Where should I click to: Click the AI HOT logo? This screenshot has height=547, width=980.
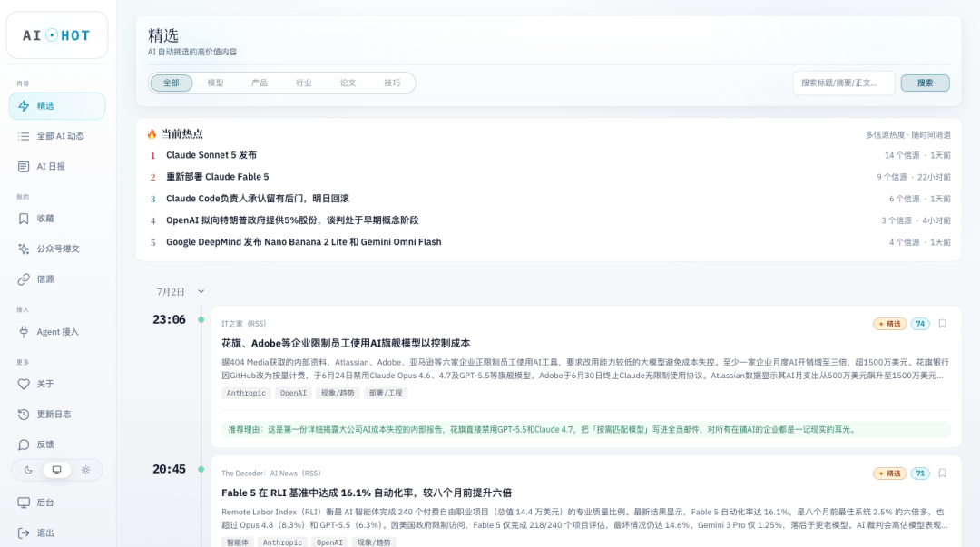[57, 35]
